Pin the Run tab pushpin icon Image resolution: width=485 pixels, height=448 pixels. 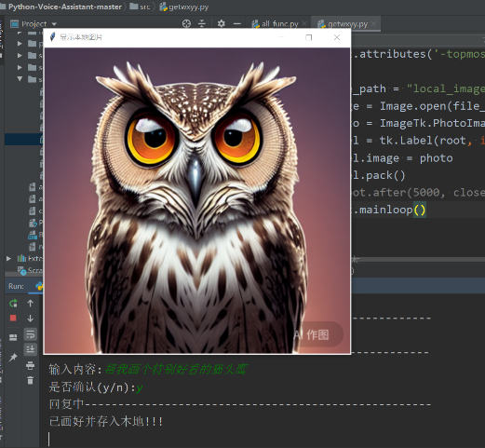pos(13,358)
